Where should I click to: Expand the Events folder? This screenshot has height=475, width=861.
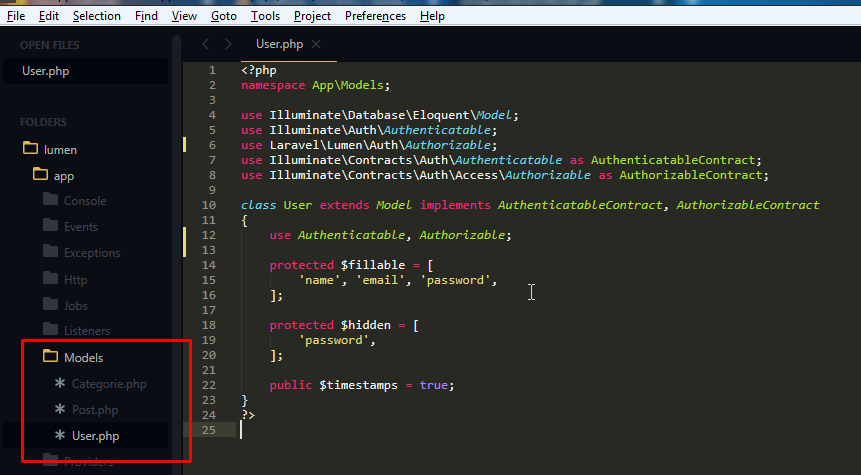pos(81,226)
